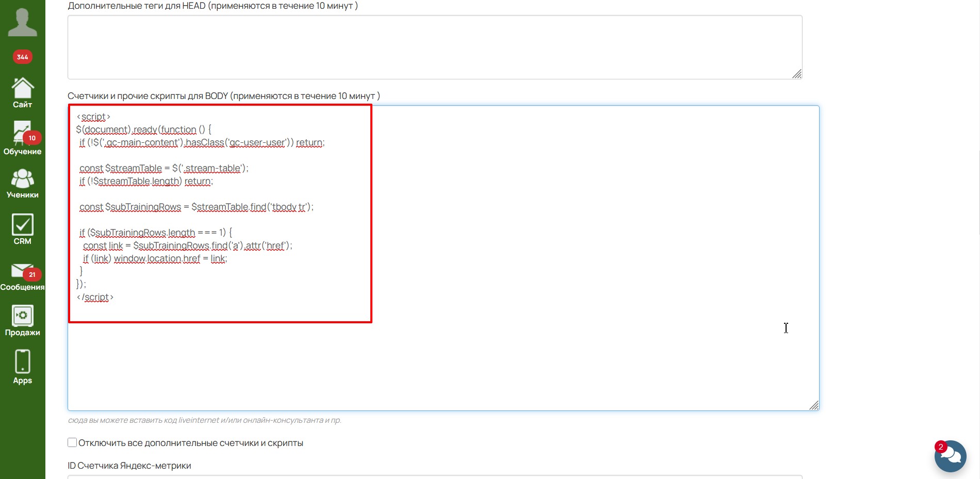980x479 pixels.
Task: Click the 'window.location.href = link' line
Action: point(155,258)
